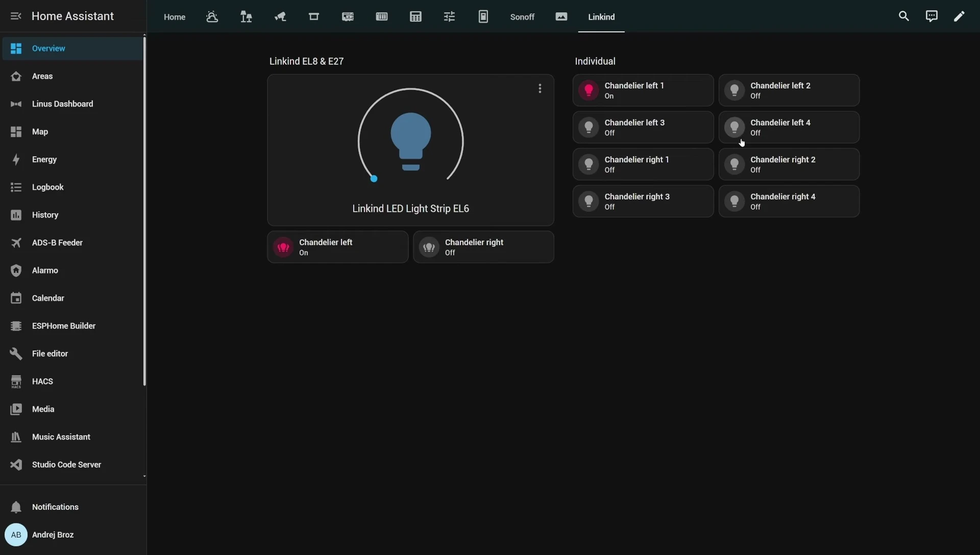The image size is (980, 555).
Task: Toggle the Chandelier right 1 bulb icon
Action: coord(589,164)
